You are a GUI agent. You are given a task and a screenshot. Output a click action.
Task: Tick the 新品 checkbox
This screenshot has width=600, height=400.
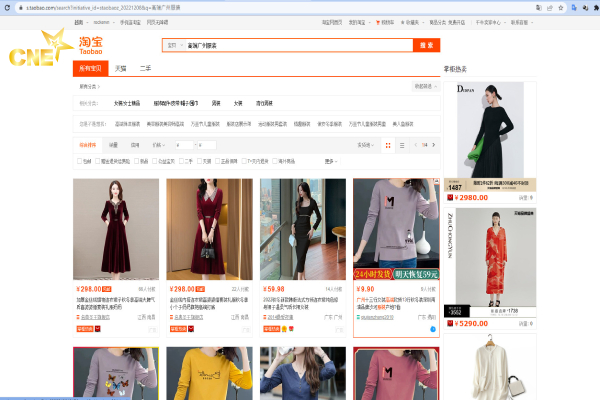coord(136,161)
